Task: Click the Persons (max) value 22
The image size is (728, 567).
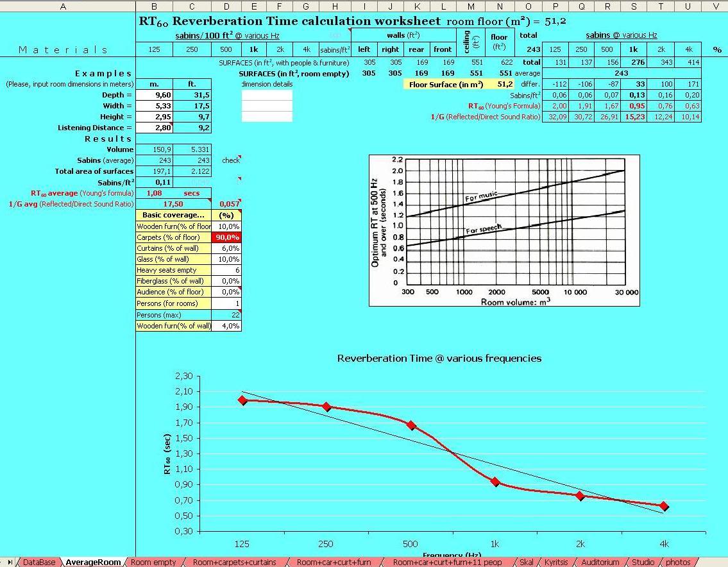Action: pos(226,315)
